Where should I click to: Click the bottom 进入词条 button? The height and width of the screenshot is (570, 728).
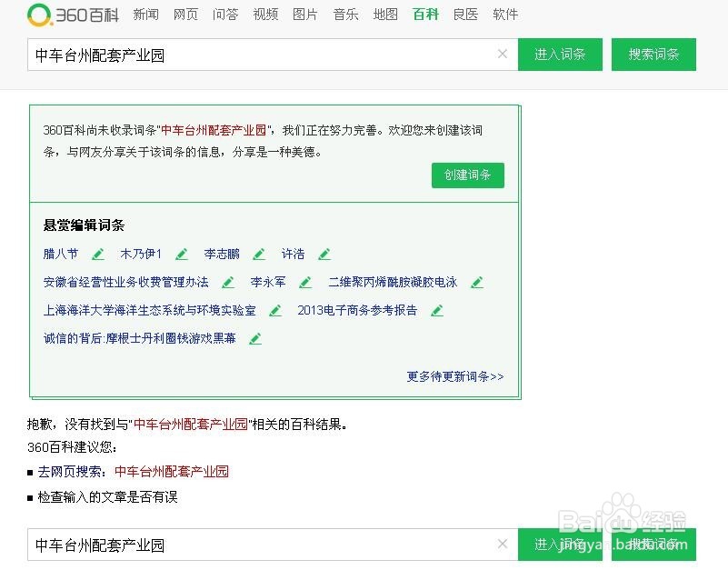point(560,544)
